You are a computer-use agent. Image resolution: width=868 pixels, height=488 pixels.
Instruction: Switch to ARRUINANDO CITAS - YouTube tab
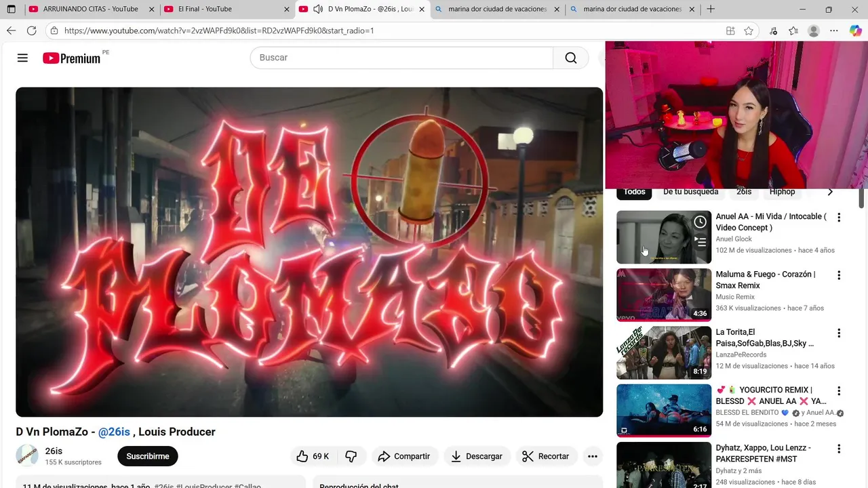(91, 9)
